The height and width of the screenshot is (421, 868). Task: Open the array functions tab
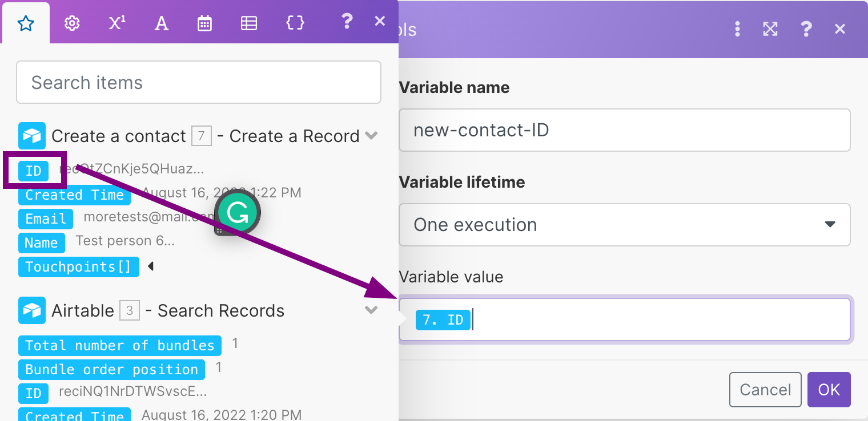click(248, 23)
